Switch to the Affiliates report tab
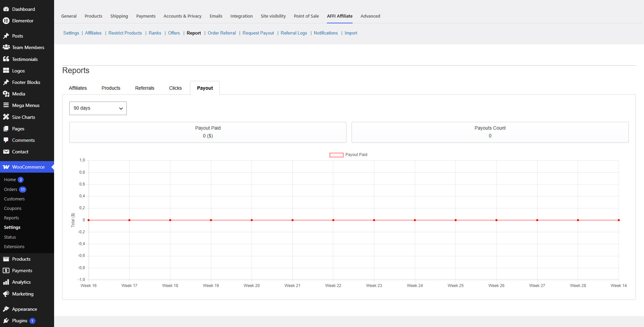Viewport: 644px width, 327px height. coord(78,88)
